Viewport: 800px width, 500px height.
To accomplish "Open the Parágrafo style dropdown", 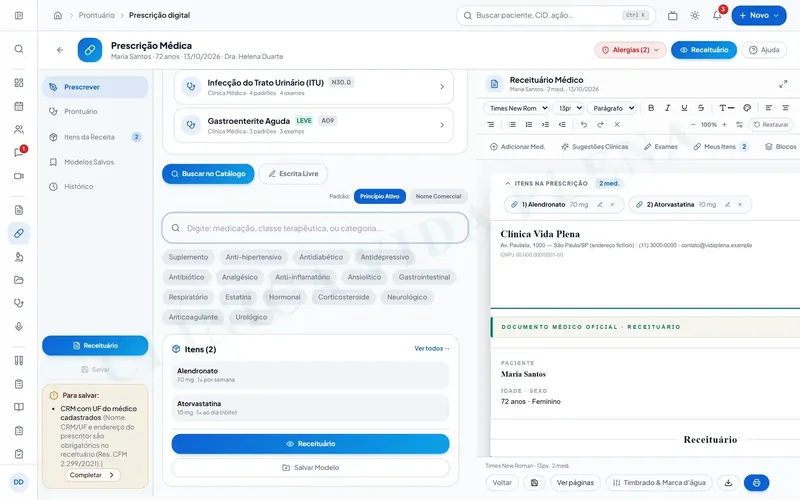I will pyautogui.click(x=612, y=108).
